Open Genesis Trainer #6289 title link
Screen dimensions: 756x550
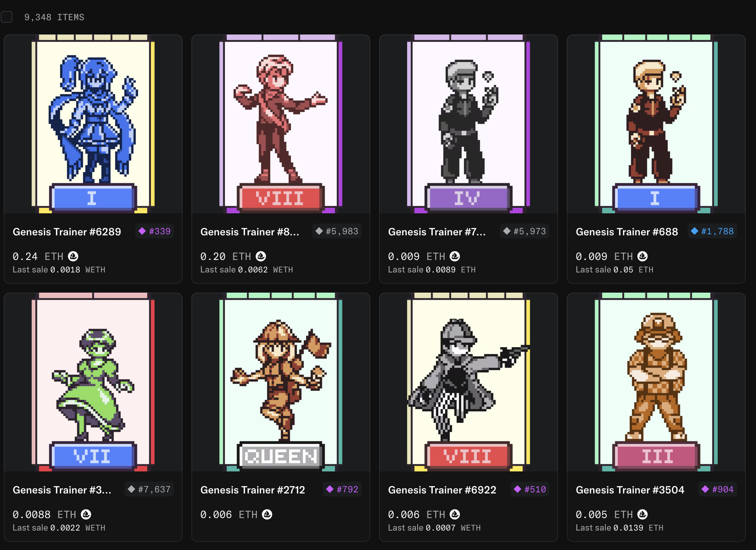pyautogui.click(x=67, y=232)
